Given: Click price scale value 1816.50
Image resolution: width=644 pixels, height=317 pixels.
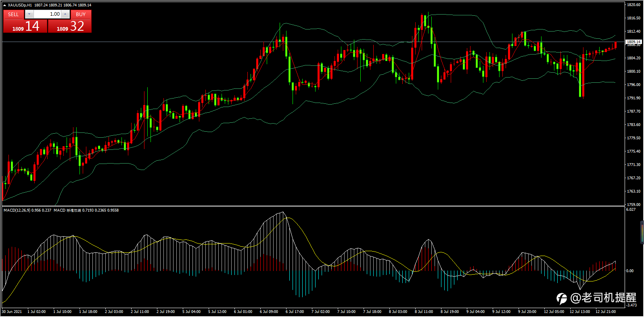Looking at the screenshot, I should [634, 18].
